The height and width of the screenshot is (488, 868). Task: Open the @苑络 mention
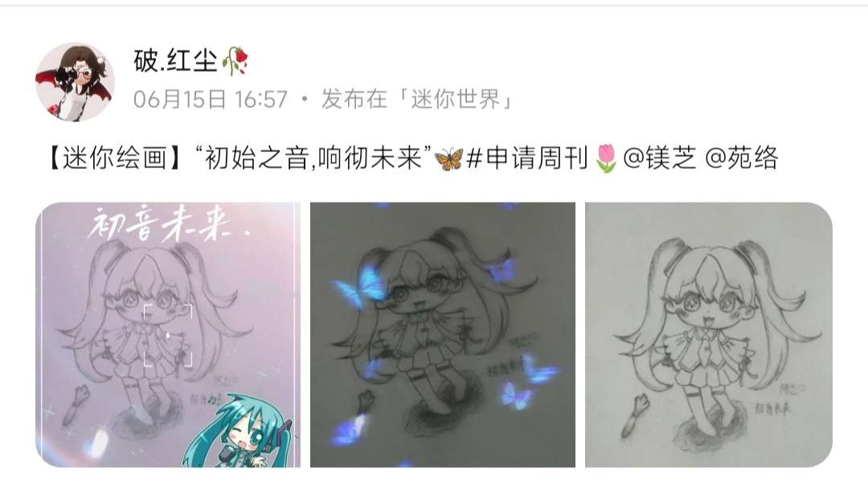pyautogui.click(x=742, y=158)
